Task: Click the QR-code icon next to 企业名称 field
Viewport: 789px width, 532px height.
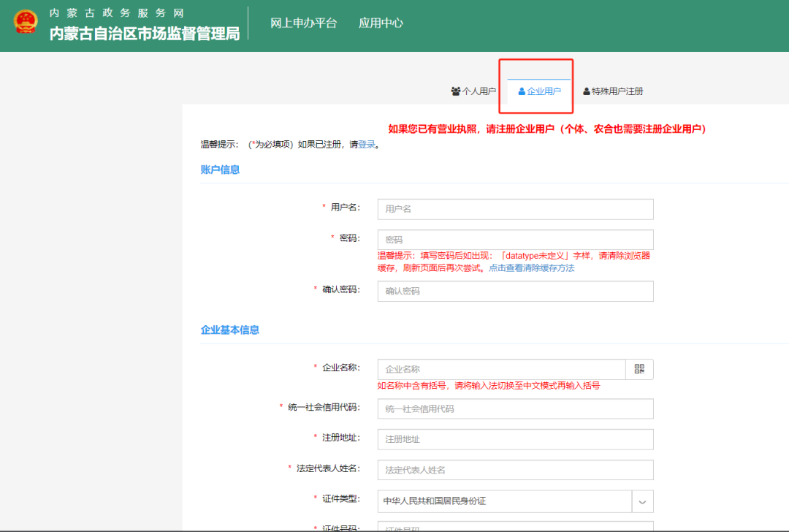Action: point(639,369)
